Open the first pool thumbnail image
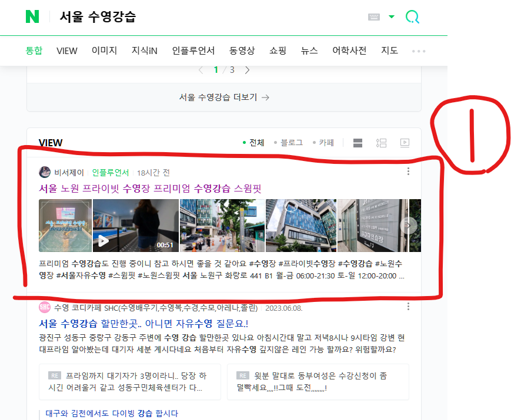The image size is (511, 420). click(65, 226)
